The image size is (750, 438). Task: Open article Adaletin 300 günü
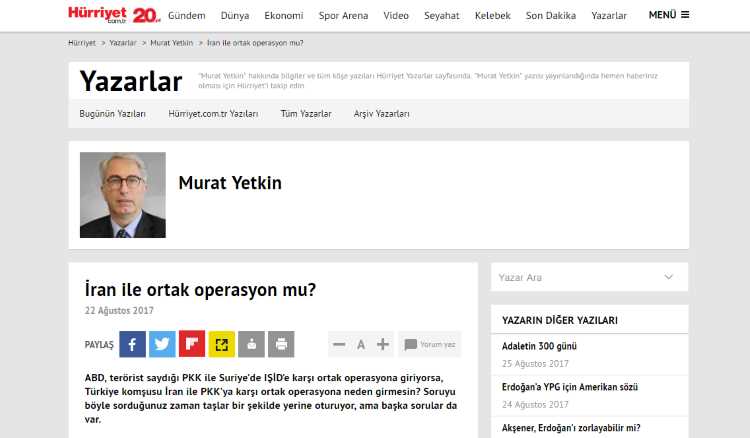point(540,346)
